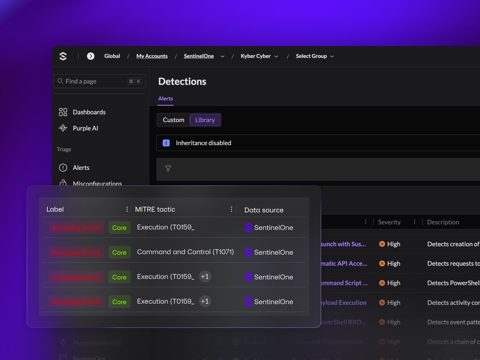Click the Find a page search field

tap(99, 81)
